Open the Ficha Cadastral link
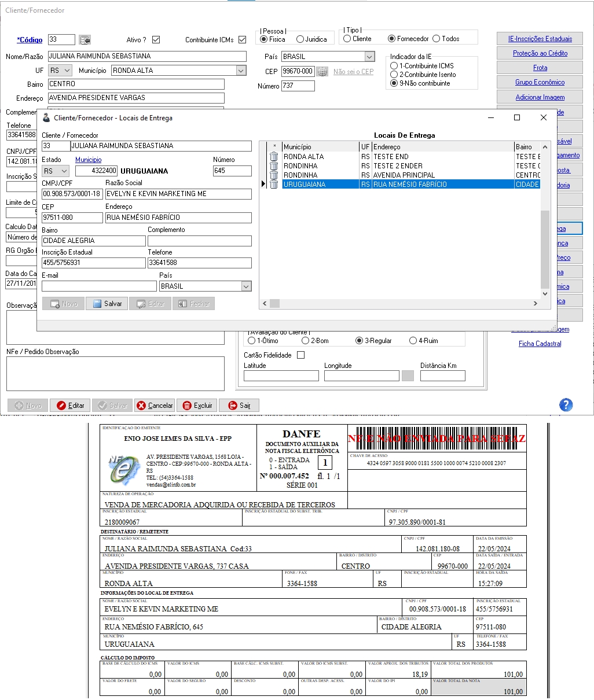This screenshot has width=594, height=700. pyautogui.click(x=540, y=344)
